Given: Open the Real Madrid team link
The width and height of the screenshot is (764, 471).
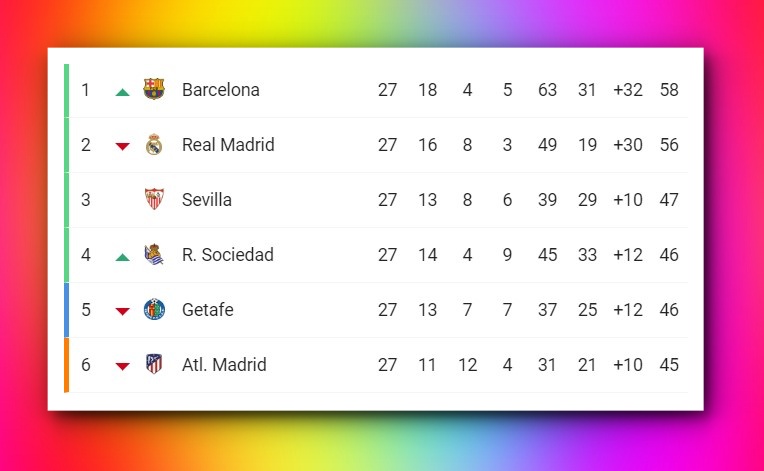Looking at the screenshot, I should (228, 145).
